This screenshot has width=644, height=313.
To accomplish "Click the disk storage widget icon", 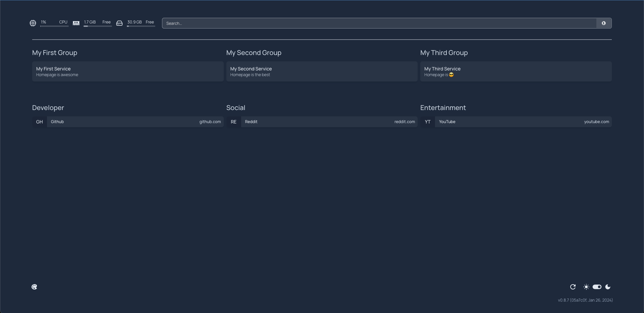I will click(119, 23).
